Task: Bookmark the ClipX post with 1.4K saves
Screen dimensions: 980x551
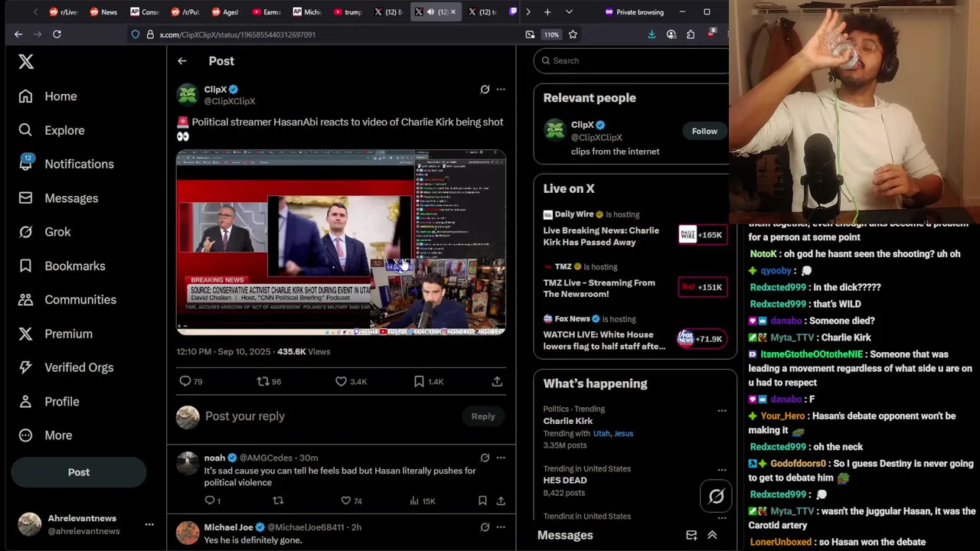Action: pyautogui.click(x=429, y=381)
